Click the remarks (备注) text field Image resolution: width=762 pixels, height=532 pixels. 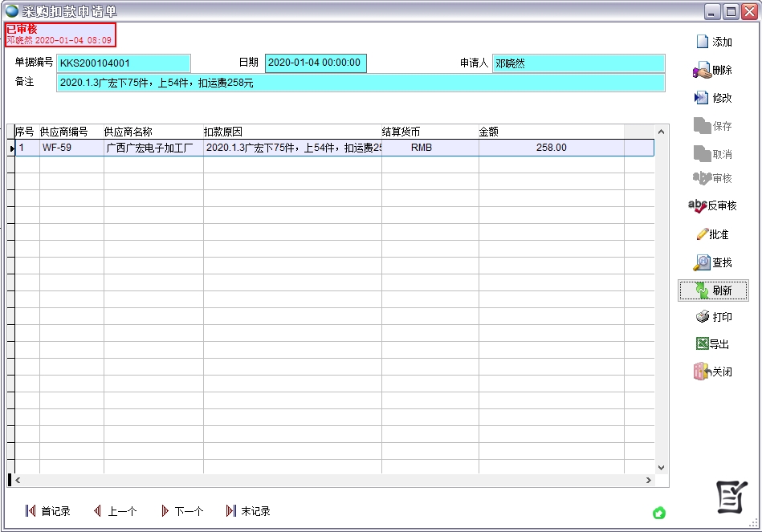click(x=361, y=83)
